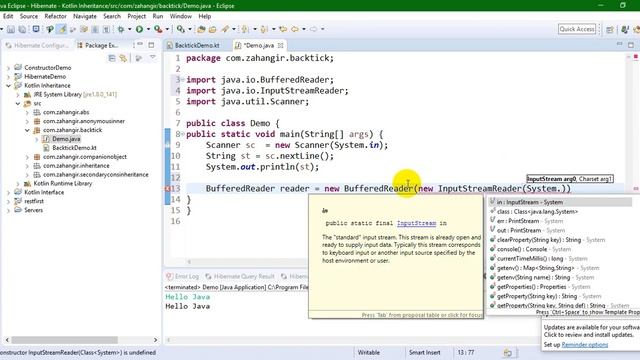The height and width of the screenshot is (360, 640).
Task: Collapse the com.zahangir.backtick package
Action: (27, 131)
